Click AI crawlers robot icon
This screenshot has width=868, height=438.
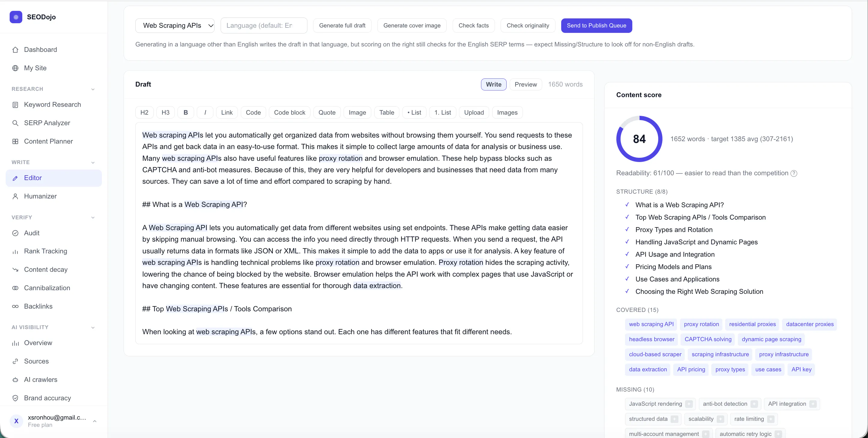[x=15, y=380]
